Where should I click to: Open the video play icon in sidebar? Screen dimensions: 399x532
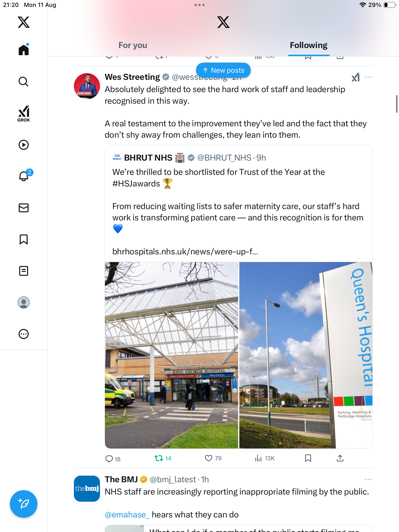24,145
